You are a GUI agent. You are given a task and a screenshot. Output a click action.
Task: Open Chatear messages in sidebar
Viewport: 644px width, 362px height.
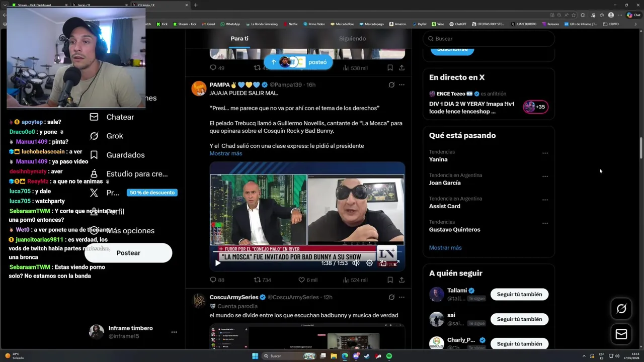112,117
